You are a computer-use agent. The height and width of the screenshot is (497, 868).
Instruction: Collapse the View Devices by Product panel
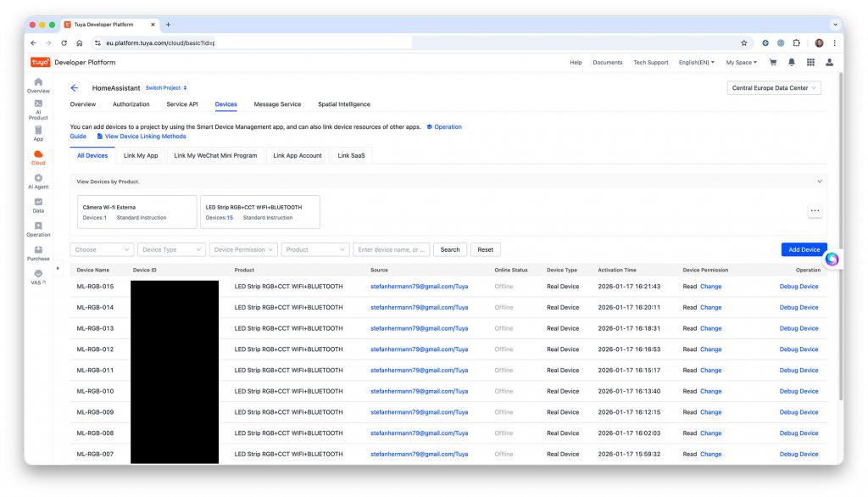click(819, 181)
